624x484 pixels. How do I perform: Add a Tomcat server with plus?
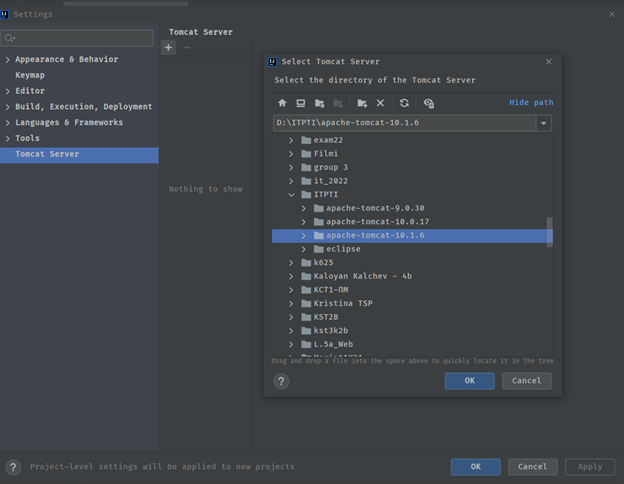[168, 47]
